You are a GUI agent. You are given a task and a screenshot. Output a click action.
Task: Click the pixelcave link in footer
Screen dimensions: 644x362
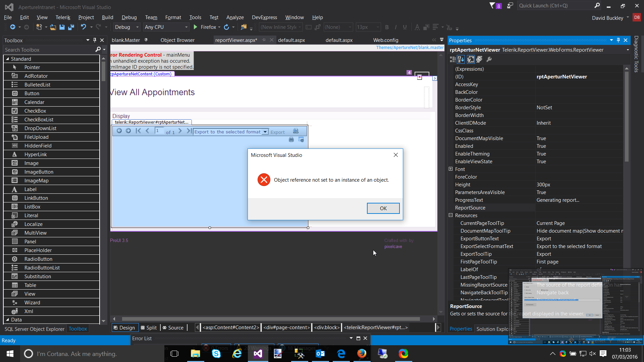tap(393, 246)
